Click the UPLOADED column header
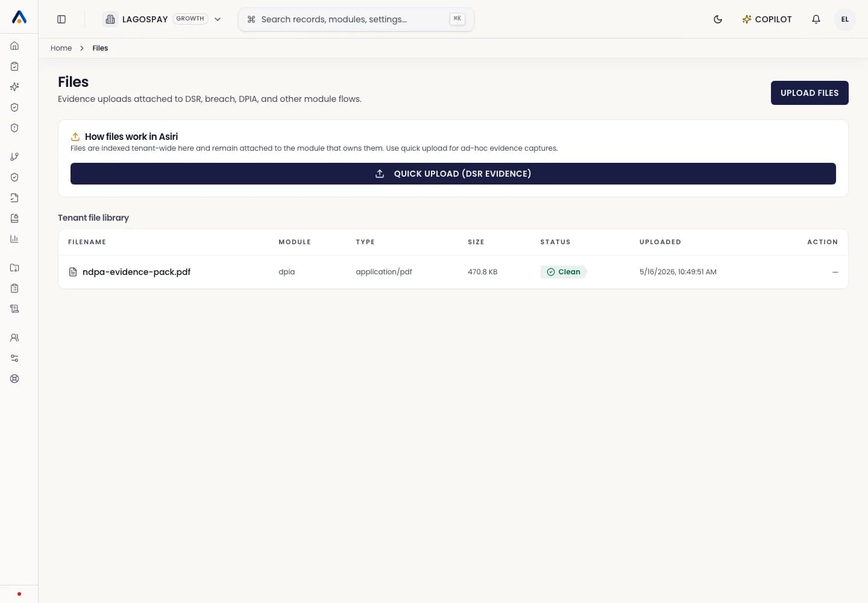 [x=660, y=242]
